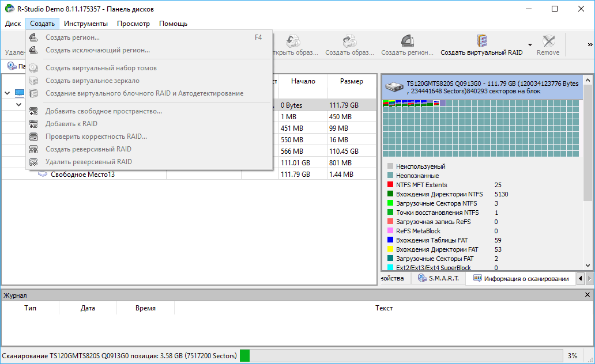Screen dimensions: 595x364
Task: Click icon beside Создать исключающий регион
Action: 33,50
